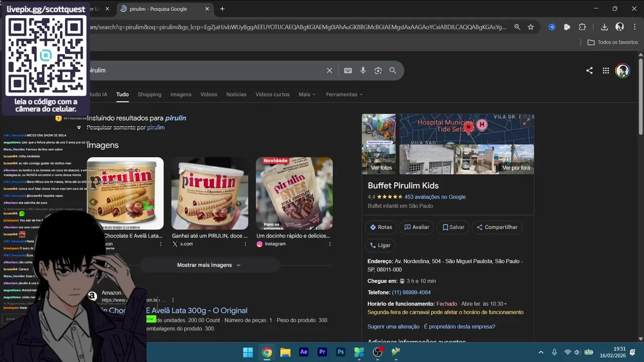Click the taskbar microphone tray icon
This screenshot has height=362, width=644.
(554, 352)
